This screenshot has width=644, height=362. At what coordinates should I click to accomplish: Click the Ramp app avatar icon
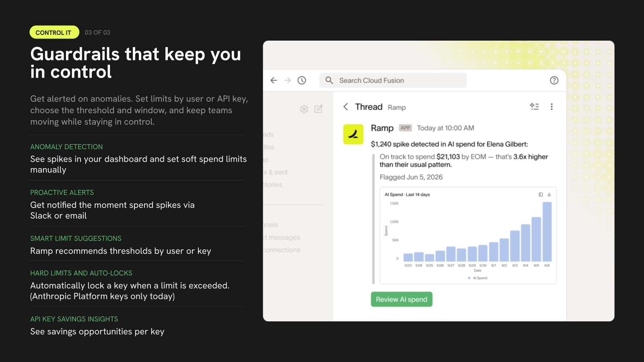pos(353,134)
